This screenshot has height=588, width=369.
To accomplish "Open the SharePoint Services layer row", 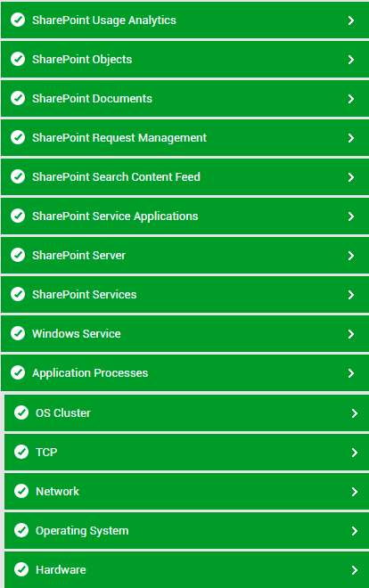I will pos(184,294).
